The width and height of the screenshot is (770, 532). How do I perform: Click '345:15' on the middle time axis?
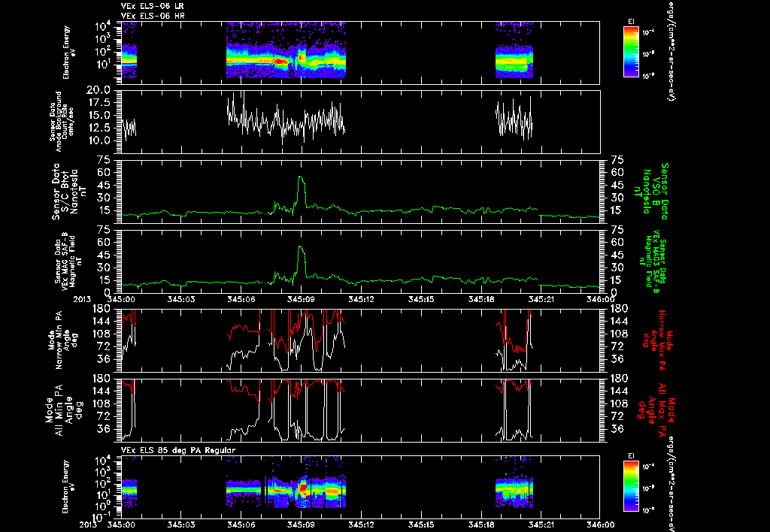tap(421, 299)
